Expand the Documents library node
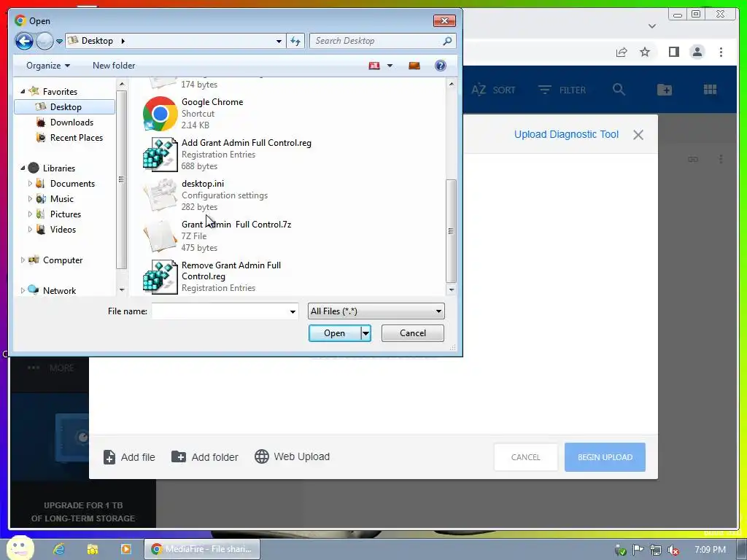This screenshot has width=747, height=560. pos(30,183)
